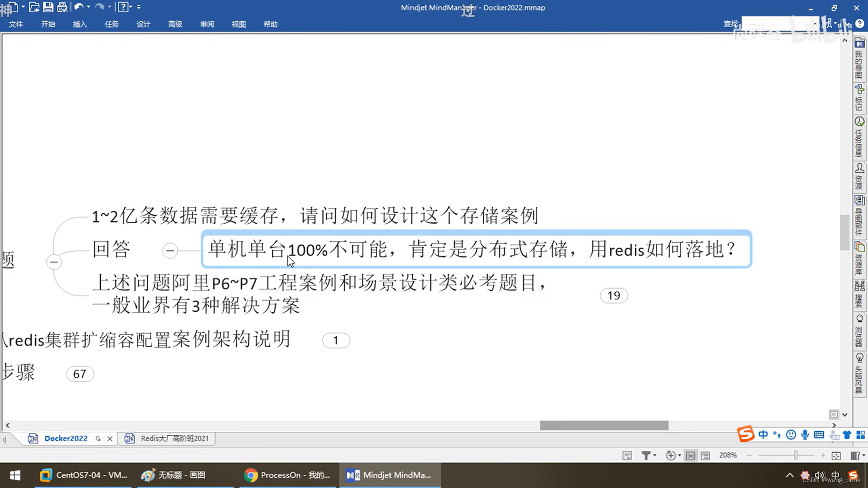The width and height of the screenshot is (868, 488).
Task: Open the 任务信息 side panel icon
Action: pyautogui.click(x=859, y=122)
